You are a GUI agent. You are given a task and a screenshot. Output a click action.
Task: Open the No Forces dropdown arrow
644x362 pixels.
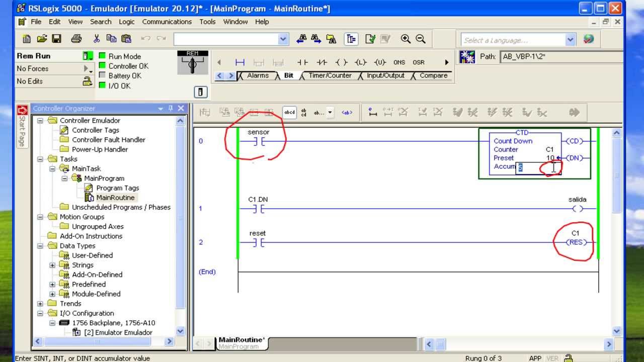(88, 69)
